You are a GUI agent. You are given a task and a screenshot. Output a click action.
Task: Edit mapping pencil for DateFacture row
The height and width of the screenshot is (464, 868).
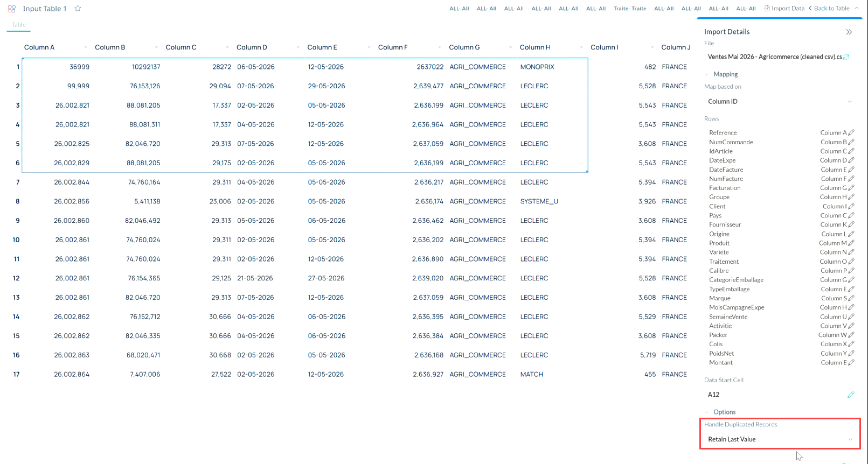851,170
